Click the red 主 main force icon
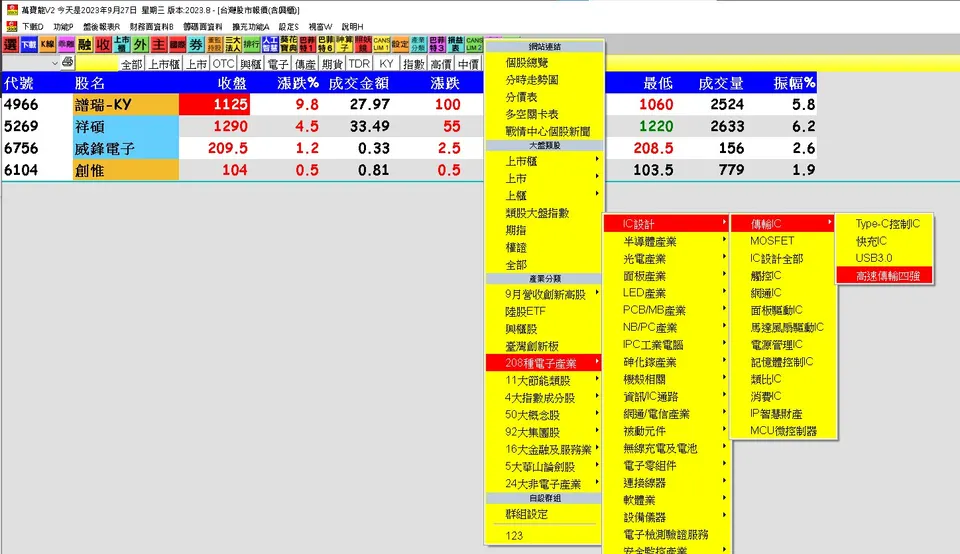Image resolution: width=960 pixels, height=554 pixels. (159, 45)
